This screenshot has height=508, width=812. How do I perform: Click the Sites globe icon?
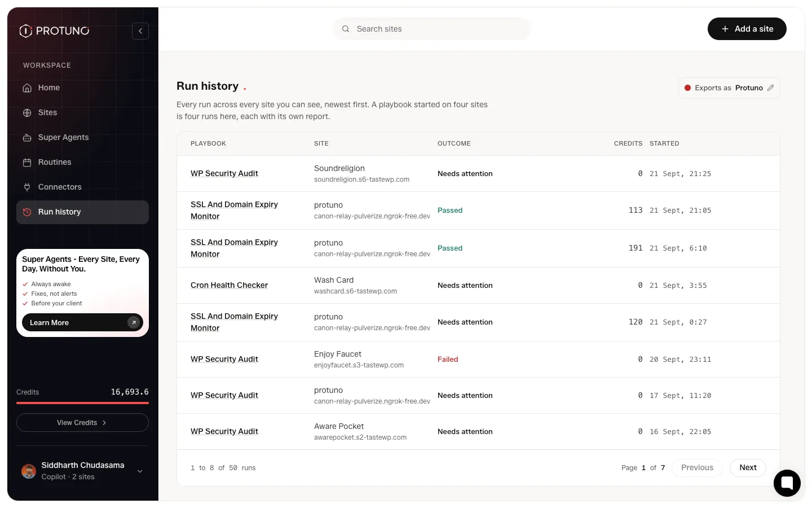pyautogui.click(x=27, y=113)
